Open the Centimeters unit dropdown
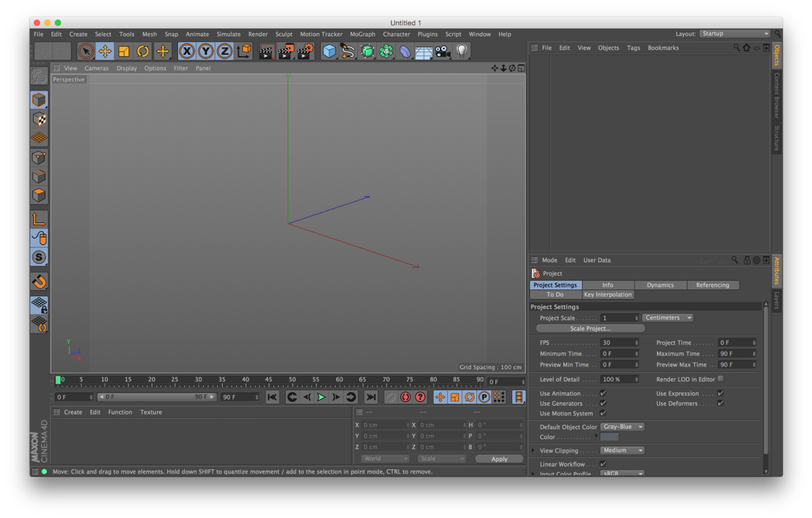This screenshot has width=812, height=518. 668,318
